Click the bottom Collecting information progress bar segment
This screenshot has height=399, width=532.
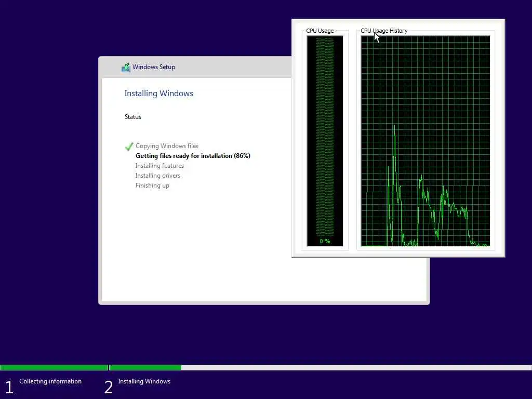[x=54, y=367]
